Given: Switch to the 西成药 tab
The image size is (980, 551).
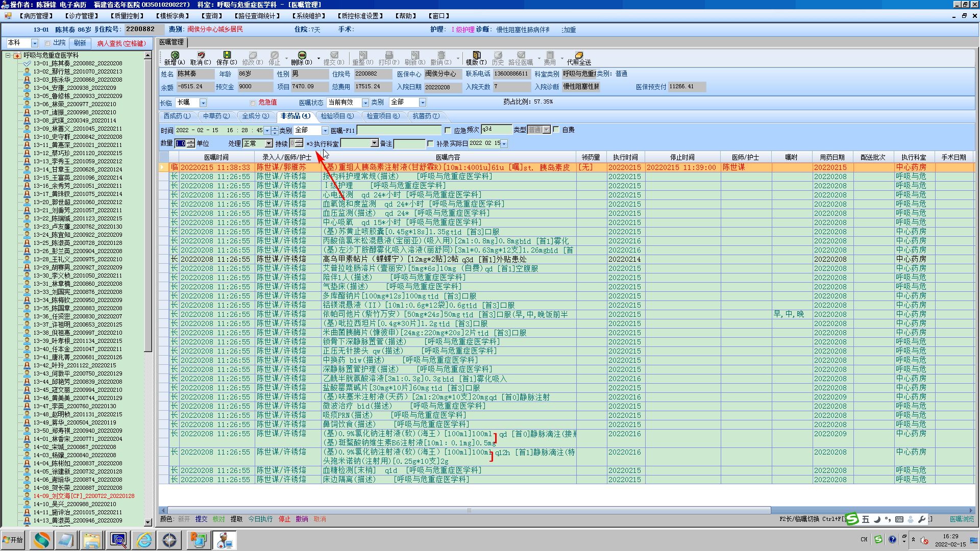Looking at the screenshot, I should 177,116.
